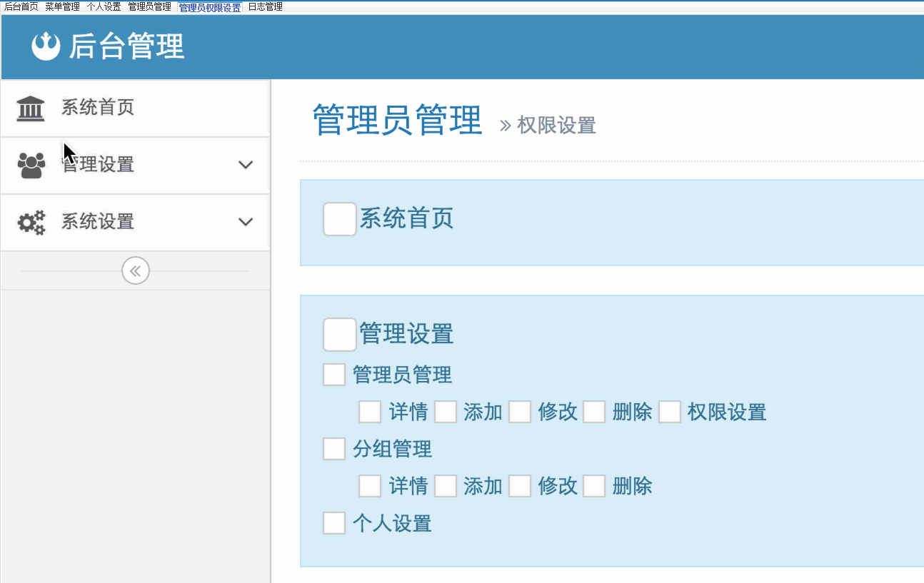Viewport: 924px width, 583px height.
Task: Check the 系统首页 permission checkbox
Action: [340, 219]
